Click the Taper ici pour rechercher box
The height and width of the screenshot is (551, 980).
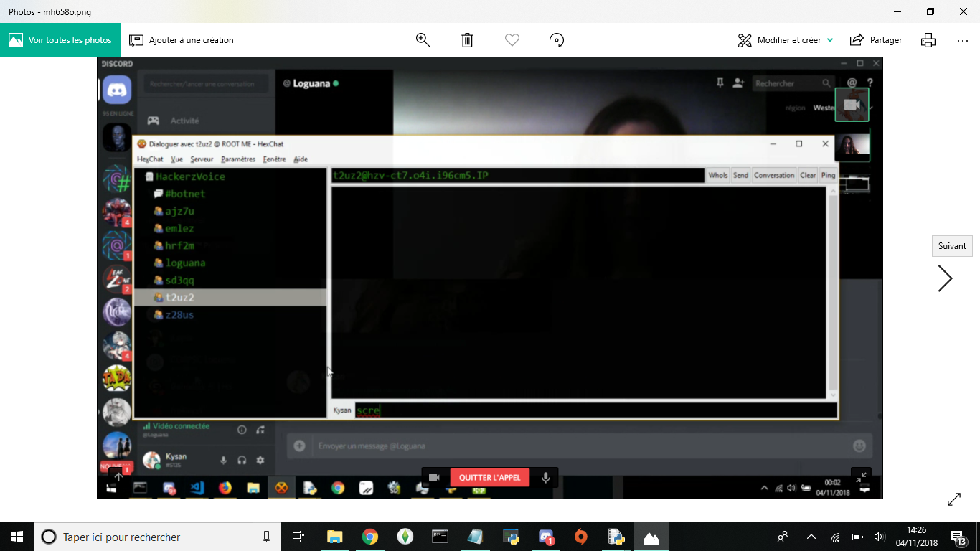pyautogui.click(x=158, y=537)
